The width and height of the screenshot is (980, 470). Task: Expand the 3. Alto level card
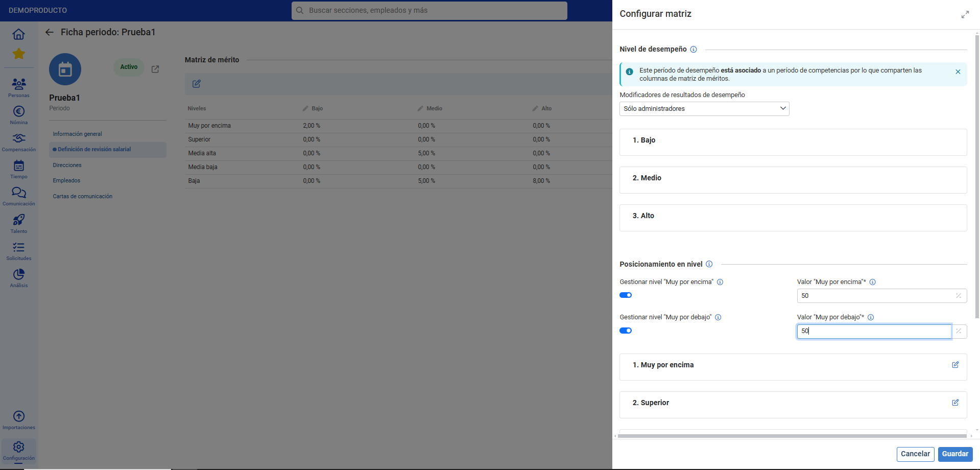coord(793,218)
